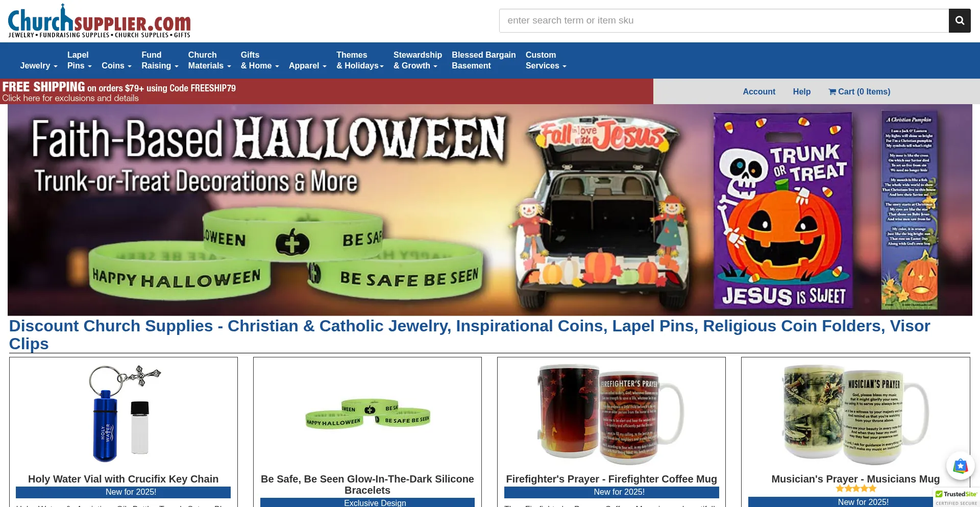Open the Google store reviews badge
Screen dimensions: 980x507
(961, 466)
